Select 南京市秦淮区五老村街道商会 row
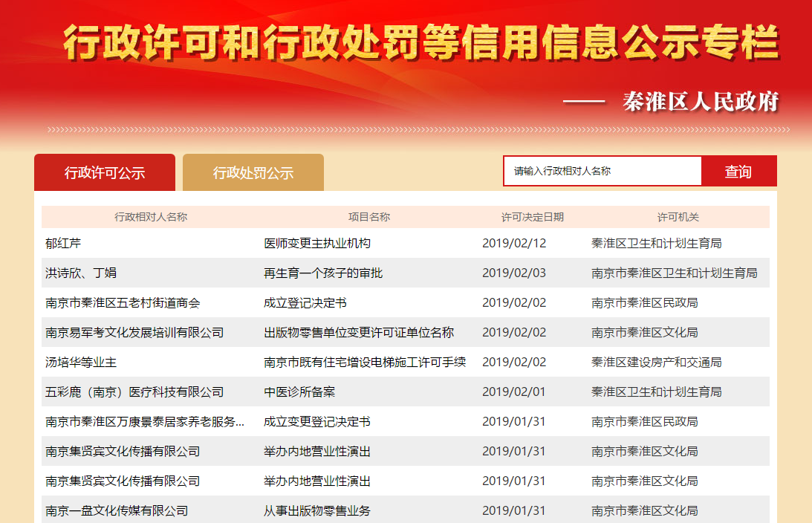Screen dimensions: 812x523 pos(123,303)
